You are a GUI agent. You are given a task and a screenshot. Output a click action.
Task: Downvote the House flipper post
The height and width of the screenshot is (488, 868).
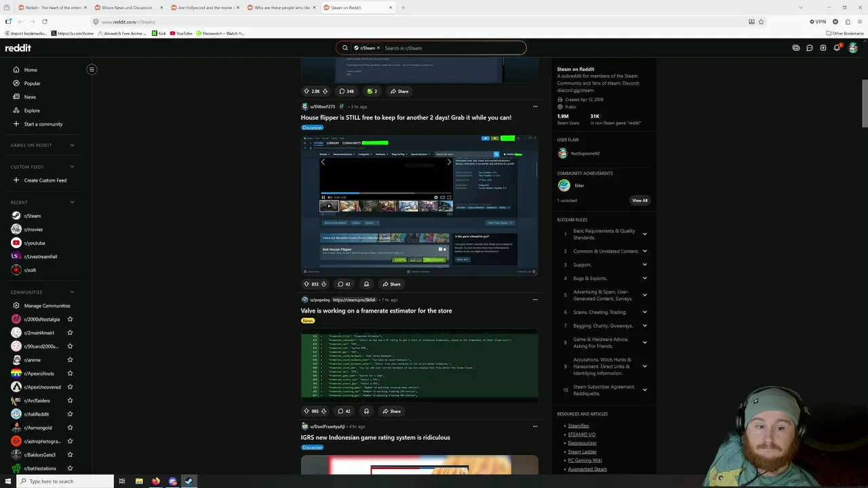[x=323, y=284]
